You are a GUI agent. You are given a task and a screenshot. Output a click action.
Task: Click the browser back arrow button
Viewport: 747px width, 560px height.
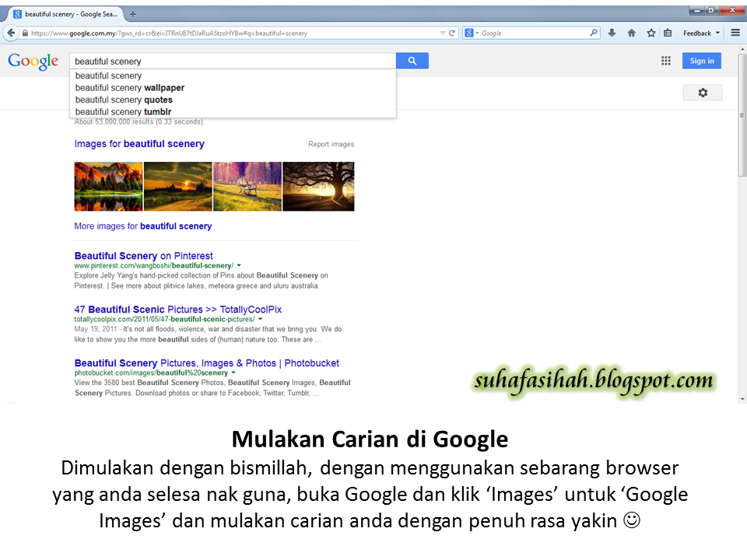[x=11, y=33]
